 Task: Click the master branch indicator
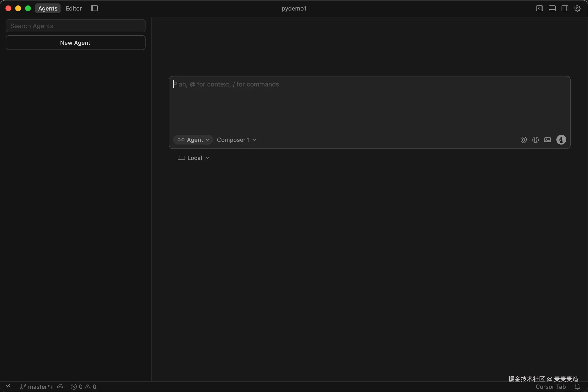[x=37, y=387]
